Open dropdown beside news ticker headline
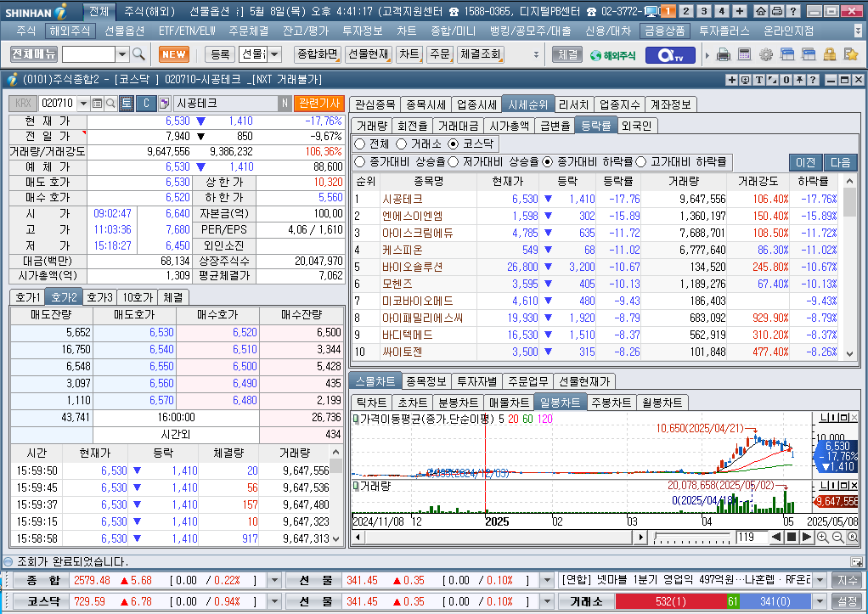868x614 pixels. click(820, 580)
